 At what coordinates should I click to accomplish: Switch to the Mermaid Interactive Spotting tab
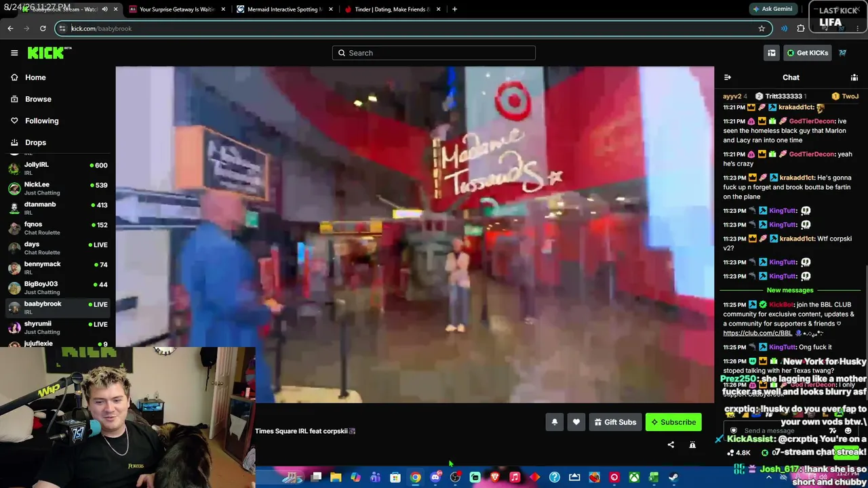[284, 9]
